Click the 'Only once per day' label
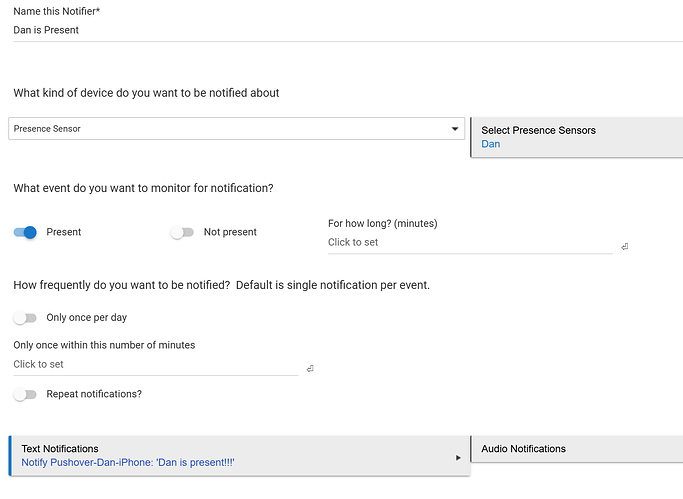This screenshot has width=683, height=499. pyautogui.click(x=87, y=318)
